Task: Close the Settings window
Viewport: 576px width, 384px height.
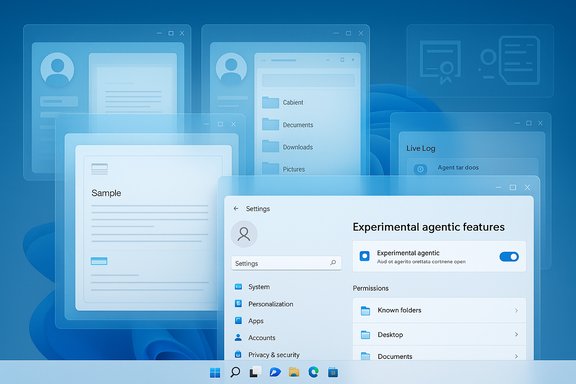Action: 527,187
